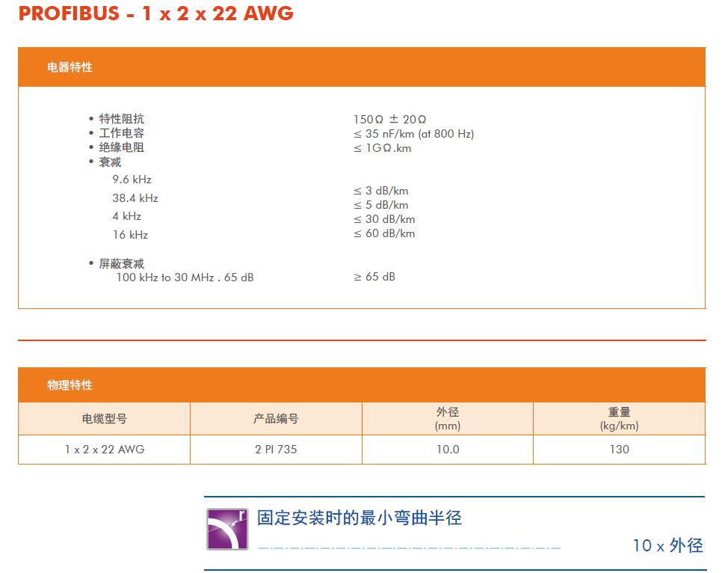Select the 16 kHz frequency entry
The width and height of the screenshot is (728, 573).
(x=130, y=235)
